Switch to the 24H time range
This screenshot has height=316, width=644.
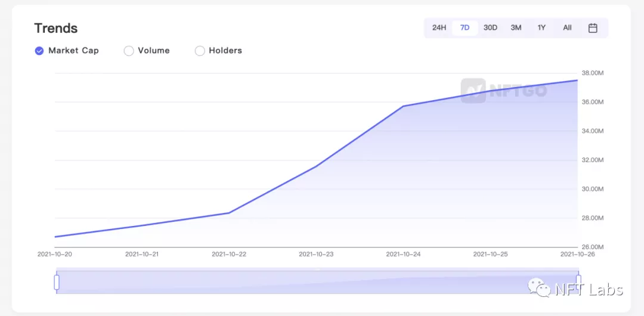pyautogui.click(x=439, y=28)
